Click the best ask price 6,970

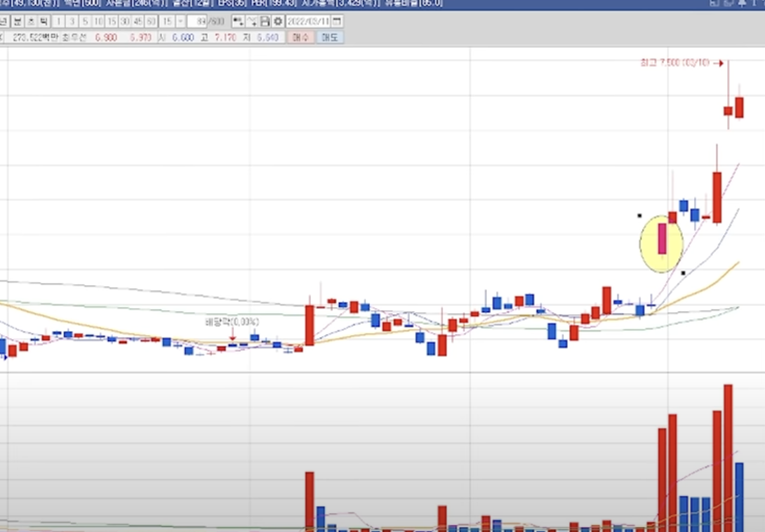click(x=140, y=38)
